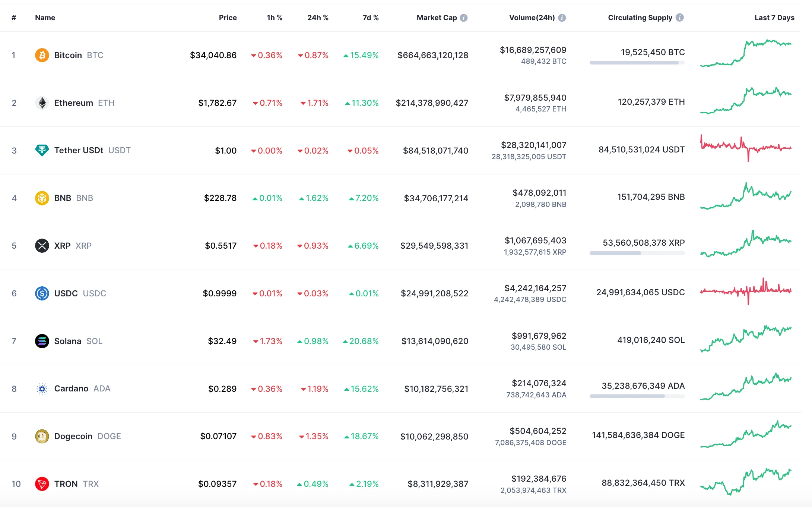Click Bitcoin's circulating supply progress bar
812x507 pixels.
pos(637,63)
